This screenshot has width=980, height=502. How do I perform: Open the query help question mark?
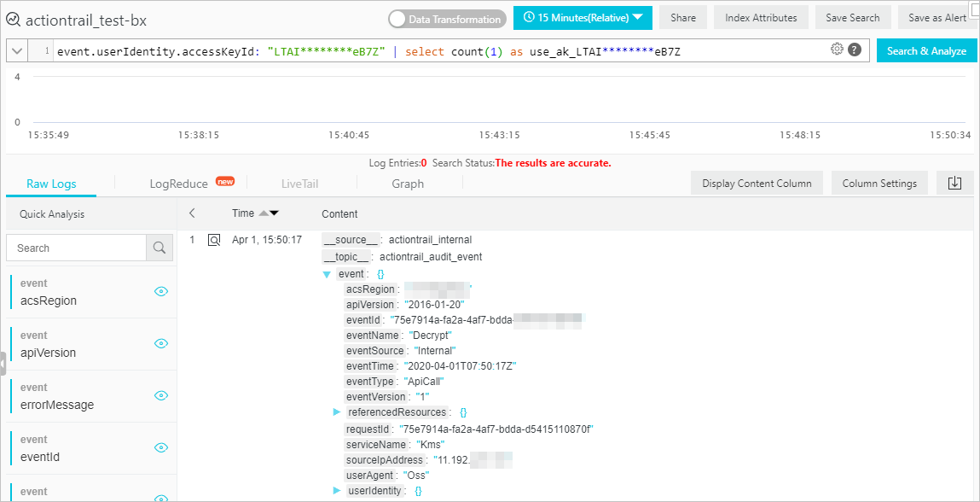coord(855,50)
